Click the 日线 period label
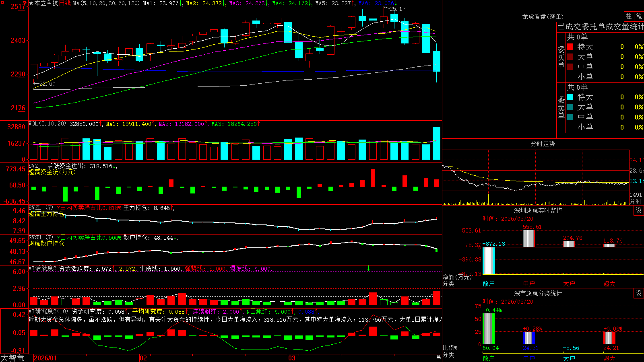This screenshot has width=644, height=362. click(65, 3)
